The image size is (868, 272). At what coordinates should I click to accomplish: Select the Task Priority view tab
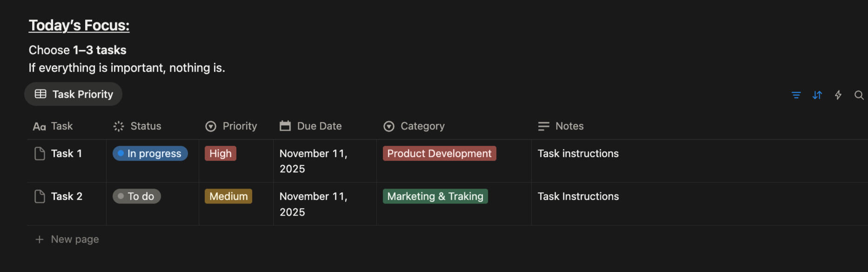[x=73, y=94]
